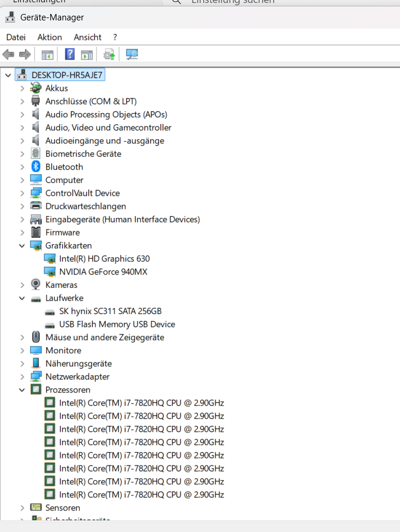The image size is (400, 532).
Task: Collapse the Laufwerke category
Action: coord(22,298)
